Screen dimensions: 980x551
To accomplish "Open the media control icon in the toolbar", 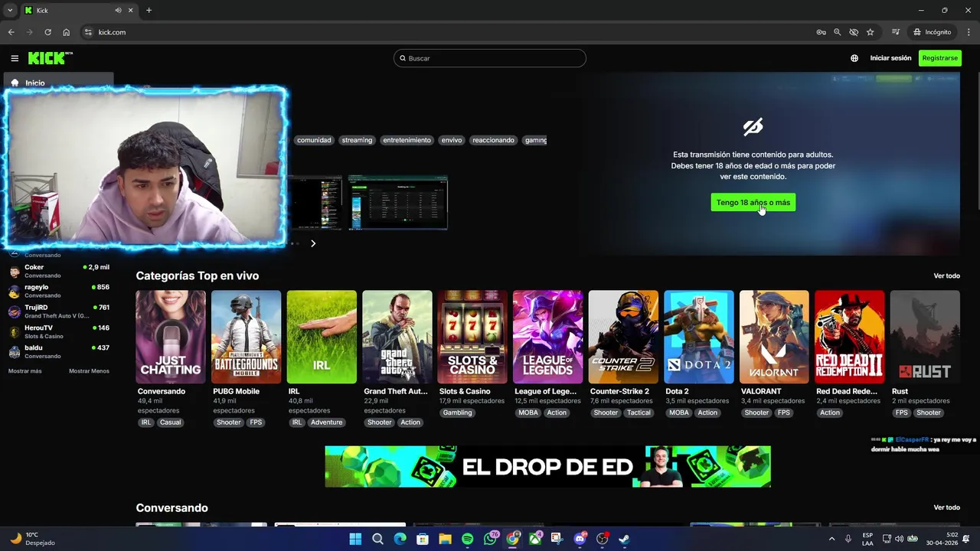I will [x=896, y=32].
